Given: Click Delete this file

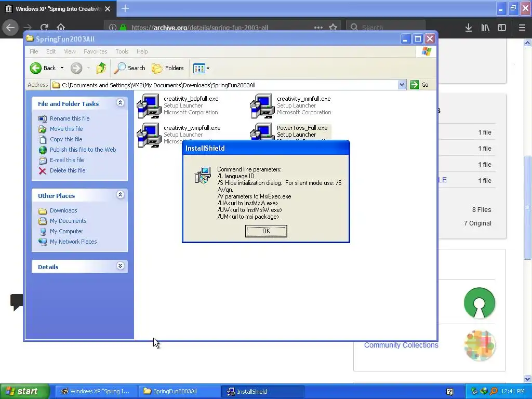Looking at the screenshot, I should pos(68,170).
